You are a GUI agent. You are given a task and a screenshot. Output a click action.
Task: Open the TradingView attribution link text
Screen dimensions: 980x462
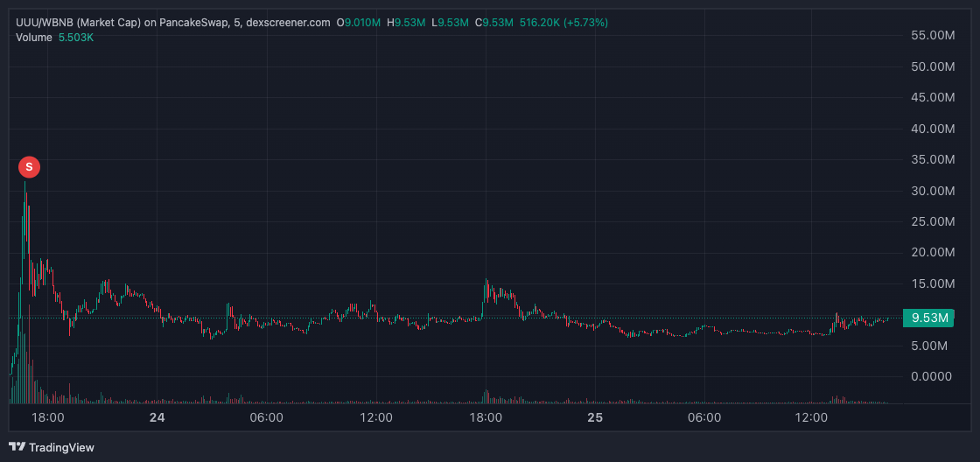(61, 447)
